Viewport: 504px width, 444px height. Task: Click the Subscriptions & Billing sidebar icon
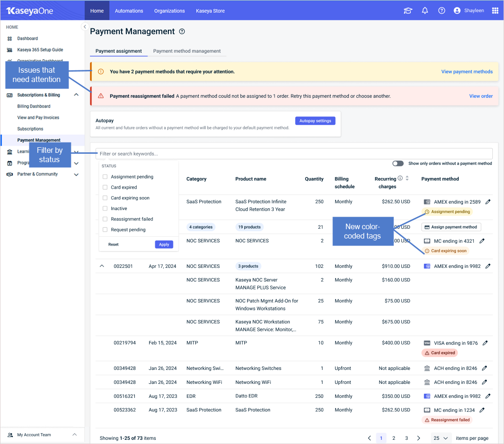pos(10,95)
